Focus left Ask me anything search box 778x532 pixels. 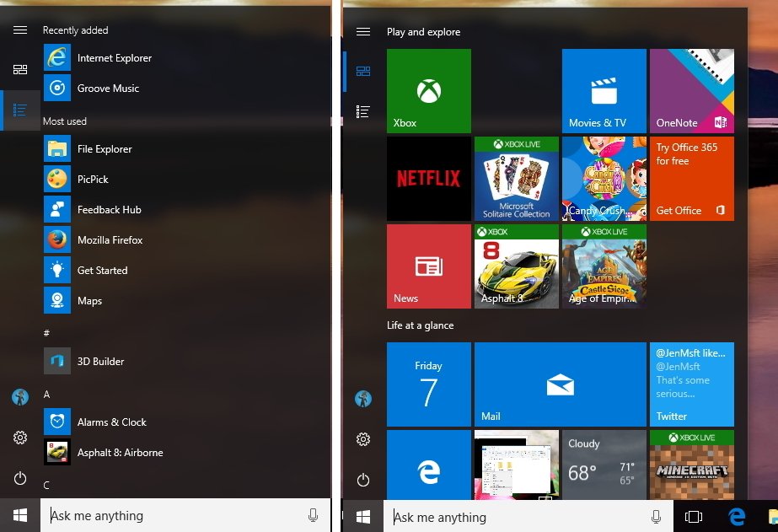185,515
